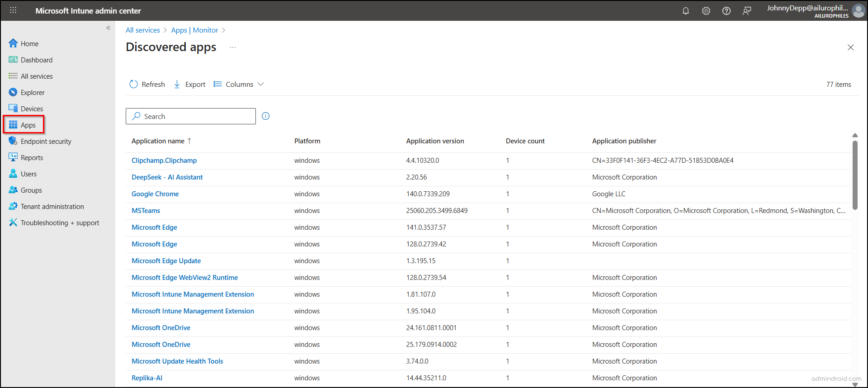Open Tenant administration in sidebar
Viewport: 868px width, 388px height.
point(52,207)
